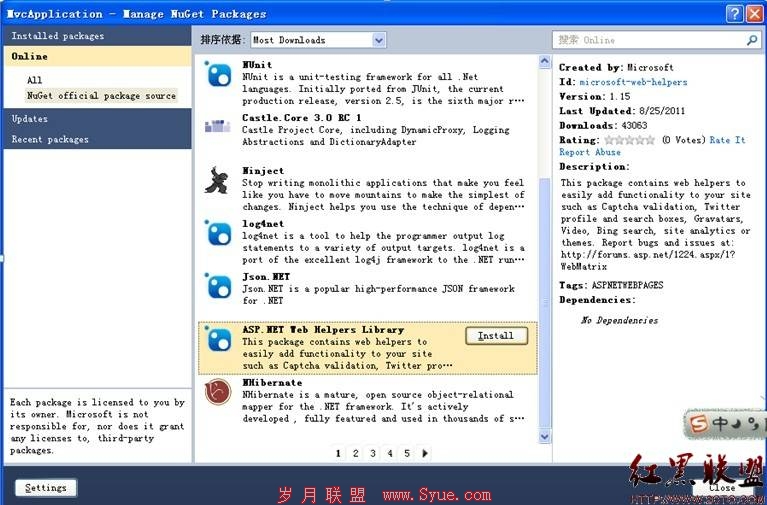Go to page 5
The image size is (767, 505).
(x=407, y=453)
